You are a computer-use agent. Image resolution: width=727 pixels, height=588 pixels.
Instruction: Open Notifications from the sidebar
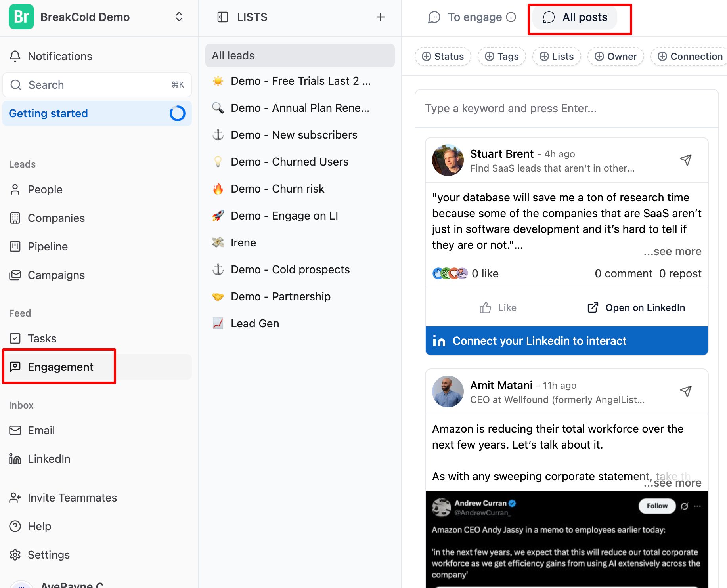click(x=97, y=56)
